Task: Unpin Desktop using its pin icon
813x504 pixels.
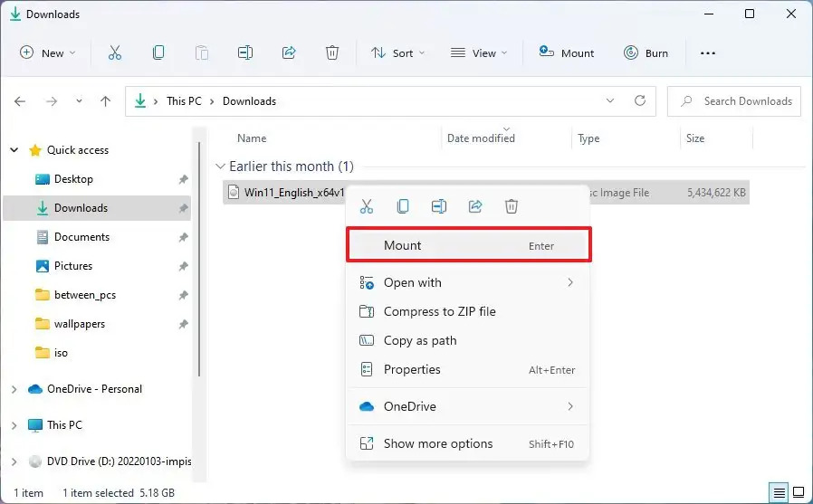Action: click(x=183, y=180)
